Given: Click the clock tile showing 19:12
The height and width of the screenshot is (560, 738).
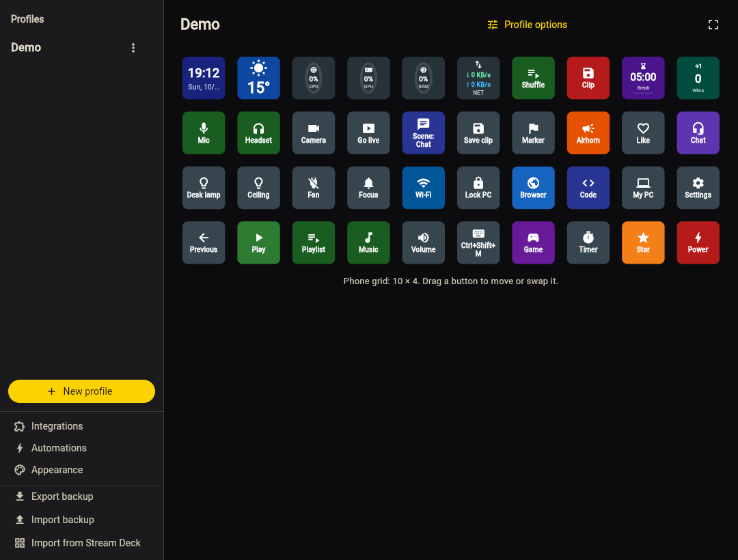Looking at the screenshot, I should (204, 78).
